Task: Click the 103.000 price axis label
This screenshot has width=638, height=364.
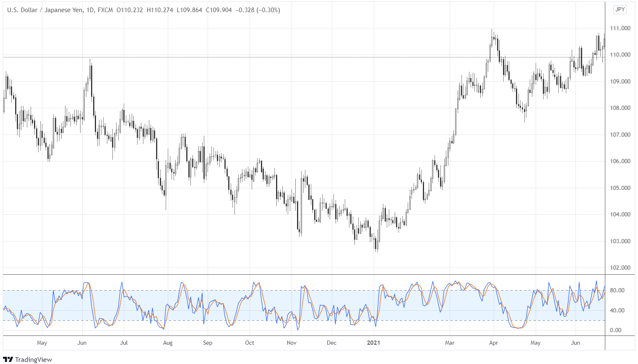Action: [x=620, y=241]
